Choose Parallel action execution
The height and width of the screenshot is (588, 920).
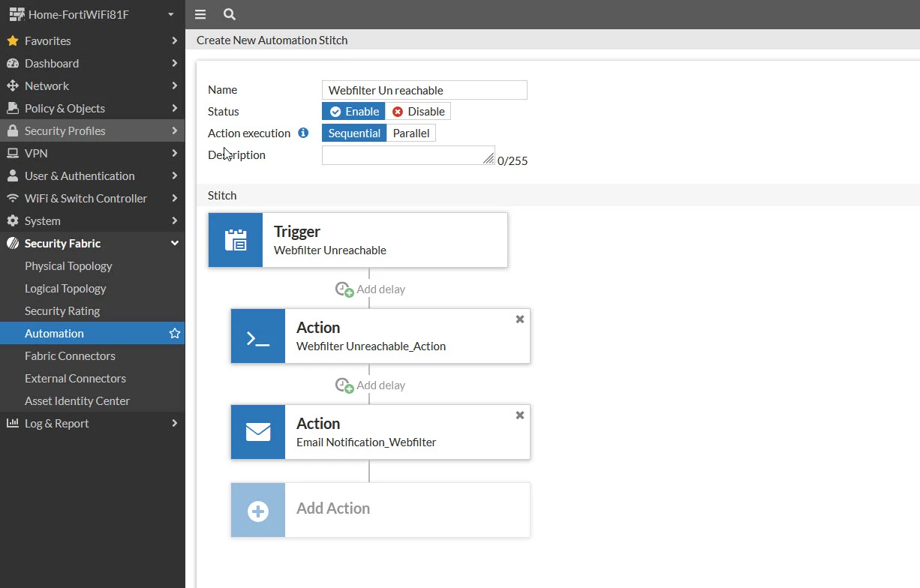411,133
